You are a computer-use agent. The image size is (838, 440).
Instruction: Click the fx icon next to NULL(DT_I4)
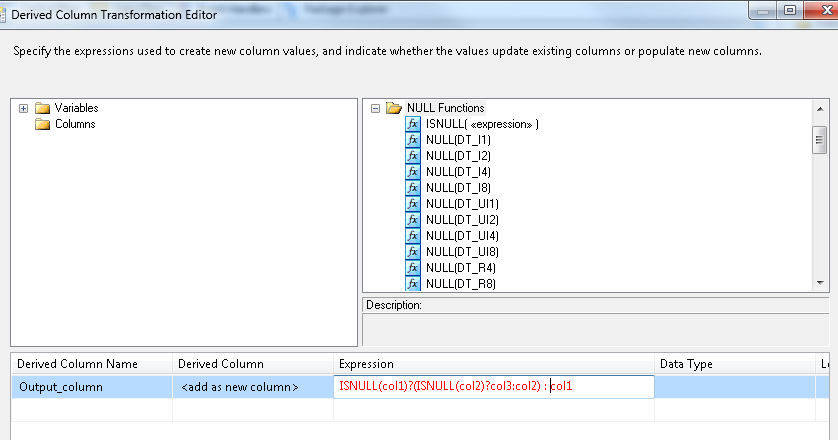[x=413, y=172]
